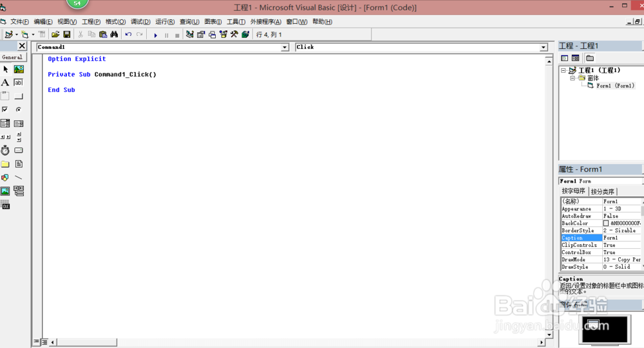
Task: Select the PictureBox control tool
Action: point(19,69)
